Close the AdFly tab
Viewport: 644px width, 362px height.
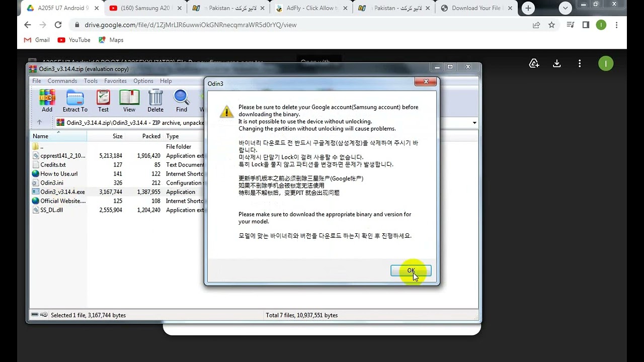click(346, 8)
